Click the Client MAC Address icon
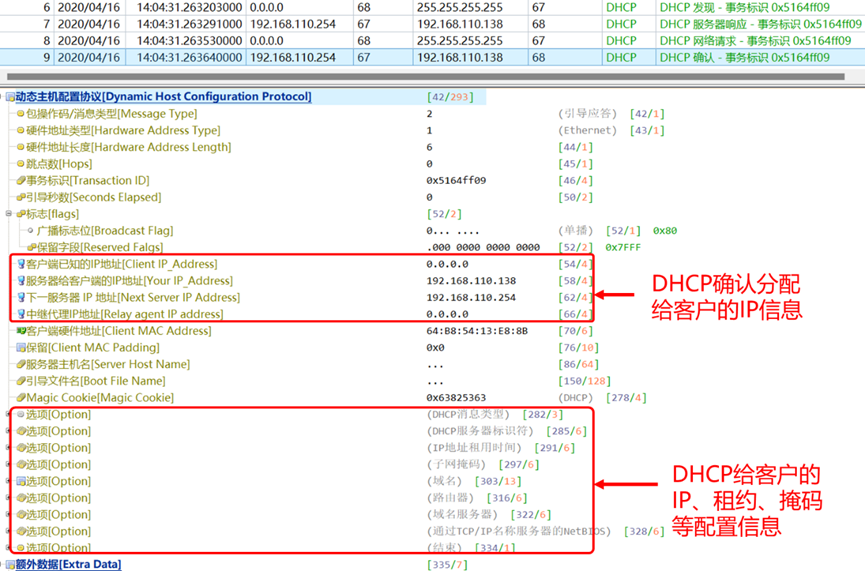The width and height of the screenshot is (865, 571). (21, 331)
